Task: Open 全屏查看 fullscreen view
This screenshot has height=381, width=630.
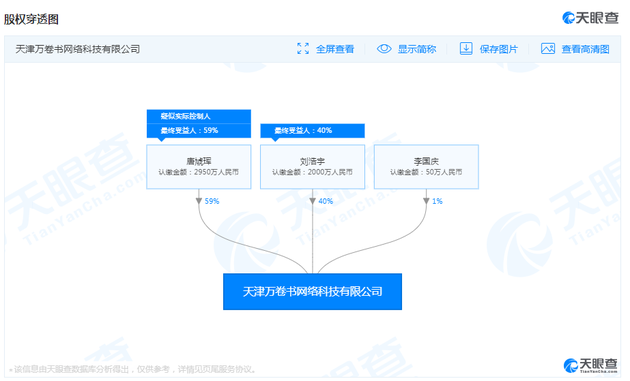Action: tap(335, 49)
